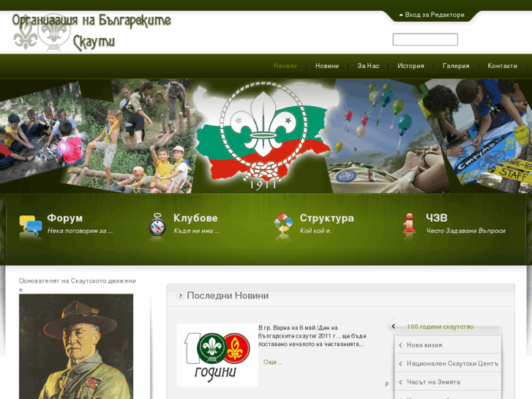Image resolution: width=532 pixels, height=399 pixels.
Task: Click chevron beside Национален Скаутски Център
Action: coord(401,364)
